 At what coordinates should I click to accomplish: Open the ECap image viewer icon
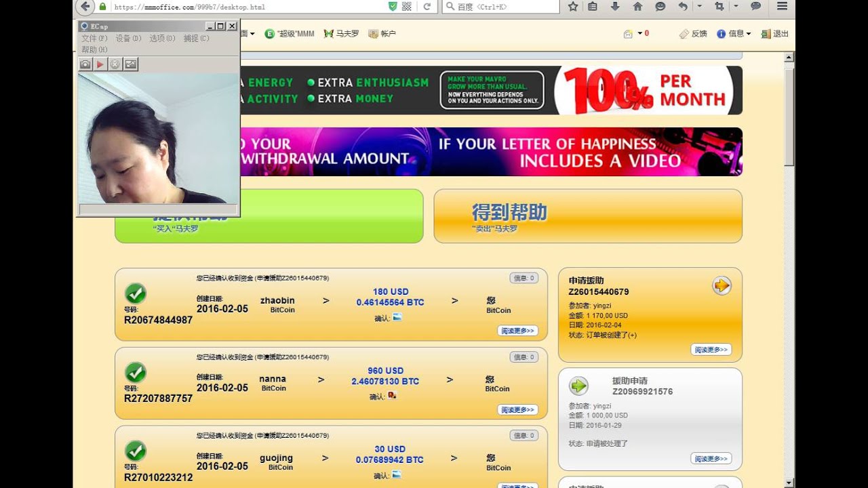[131, 64]
